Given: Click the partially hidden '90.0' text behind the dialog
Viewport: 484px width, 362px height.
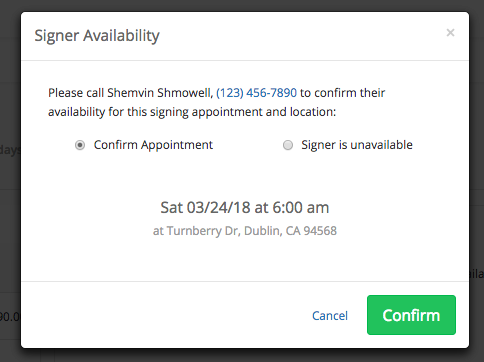Looking at the screenshot, I should click(10, 317).
